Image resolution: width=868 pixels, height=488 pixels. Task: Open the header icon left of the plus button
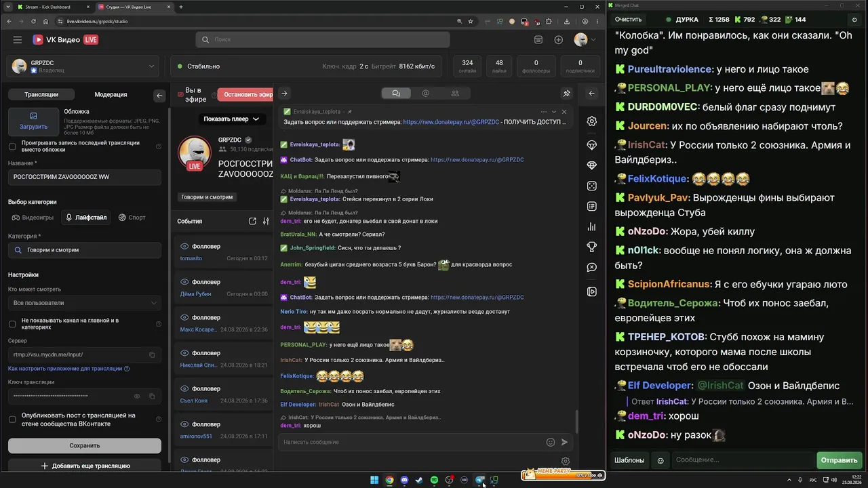[538, 40]
